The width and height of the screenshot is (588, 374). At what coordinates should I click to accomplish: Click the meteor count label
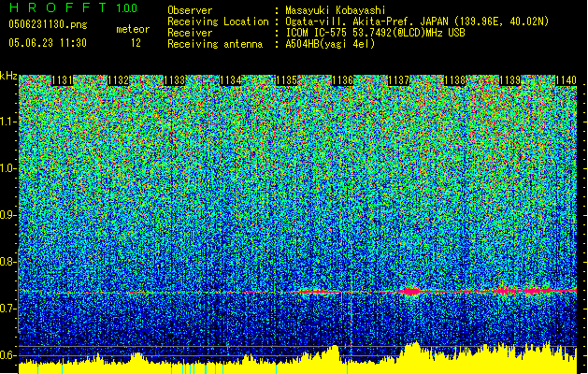[x=133, y=29]
